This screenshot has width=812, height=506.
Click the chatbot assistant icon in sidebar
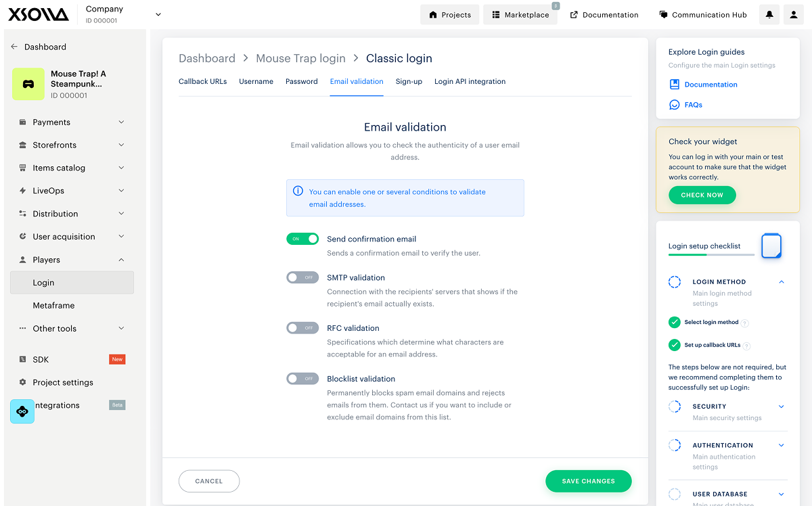22,411
